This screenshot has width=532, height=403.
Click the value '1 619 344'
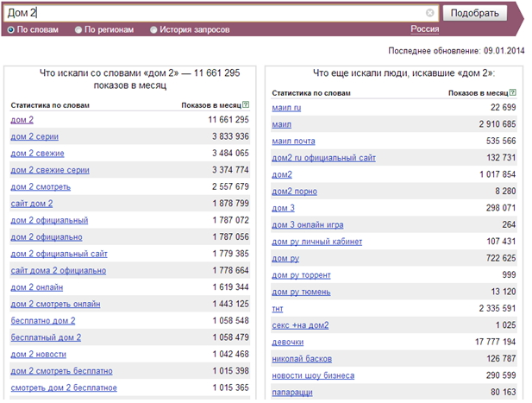pyautogui.click(x=230, y=287)
